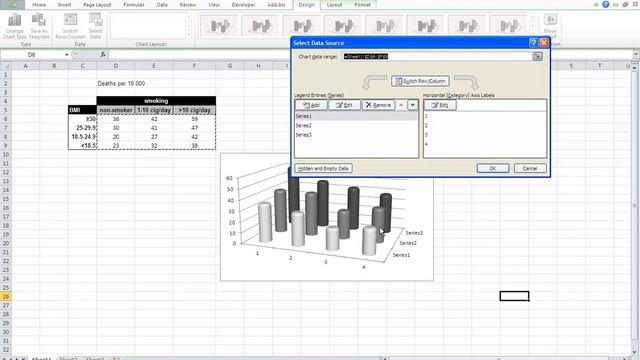The height and width of the screenshot is (360, 640).
Task: Click the Change Chart Type icon
Action: tap(15, 26)
